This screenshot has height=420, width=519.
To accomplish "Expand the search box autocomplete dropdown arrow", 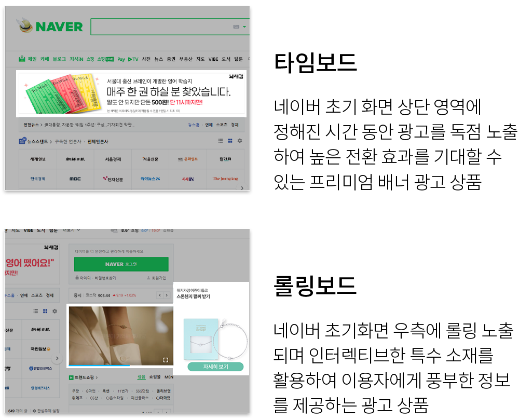I will pos(244,27).
